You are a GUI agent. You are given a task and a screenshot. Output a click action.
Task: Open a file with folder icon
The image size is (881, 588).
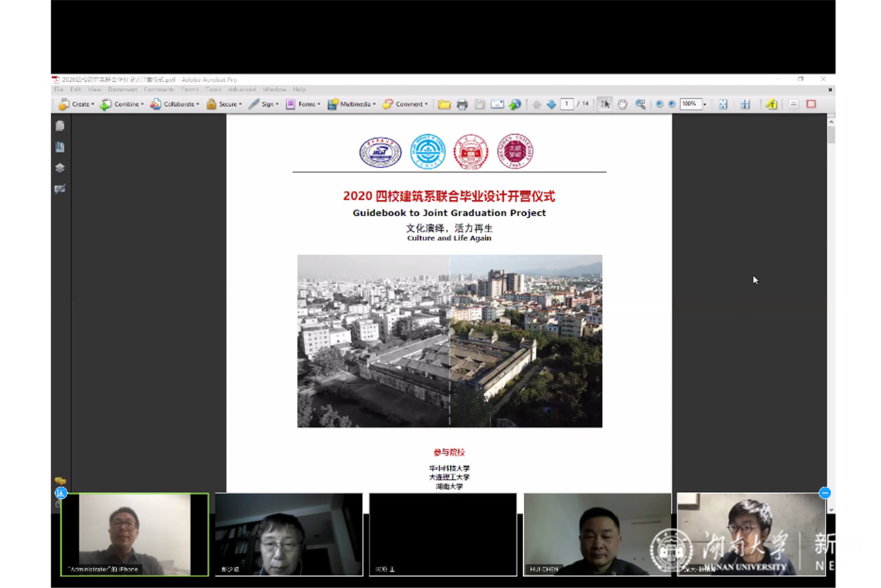pyautogui.click(x=444, y=104)
